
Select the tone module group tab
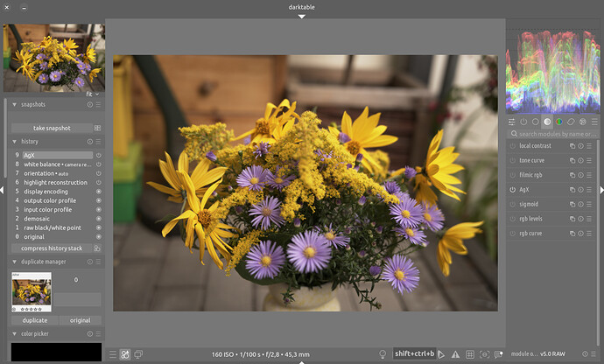click(547, 122)
